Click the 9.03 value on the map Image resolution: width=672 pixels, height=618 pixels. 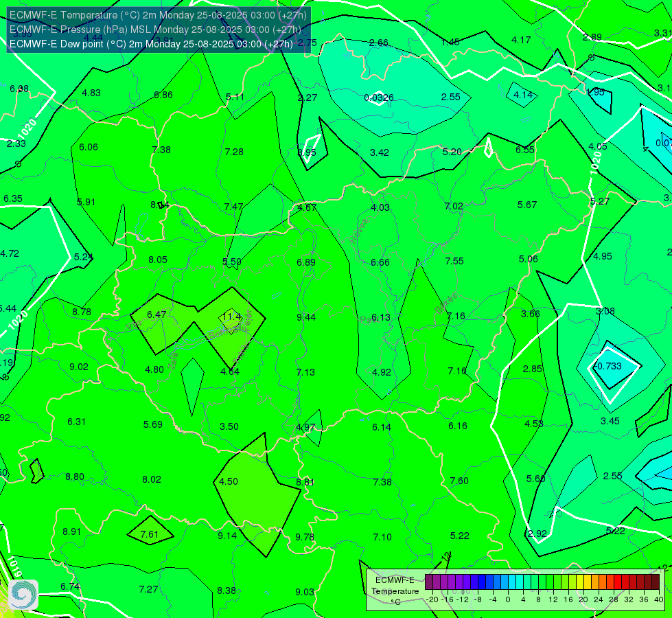pyautogui.click(x=305, y=592)
